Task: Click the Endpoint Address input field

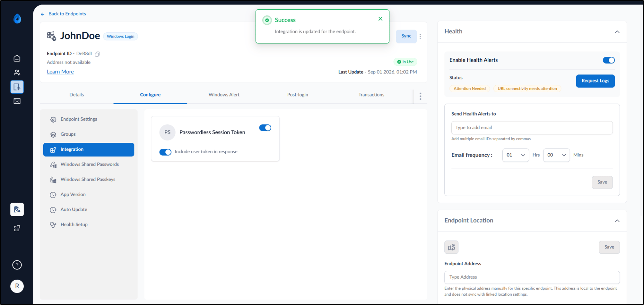Action: (x=532, y=277)
